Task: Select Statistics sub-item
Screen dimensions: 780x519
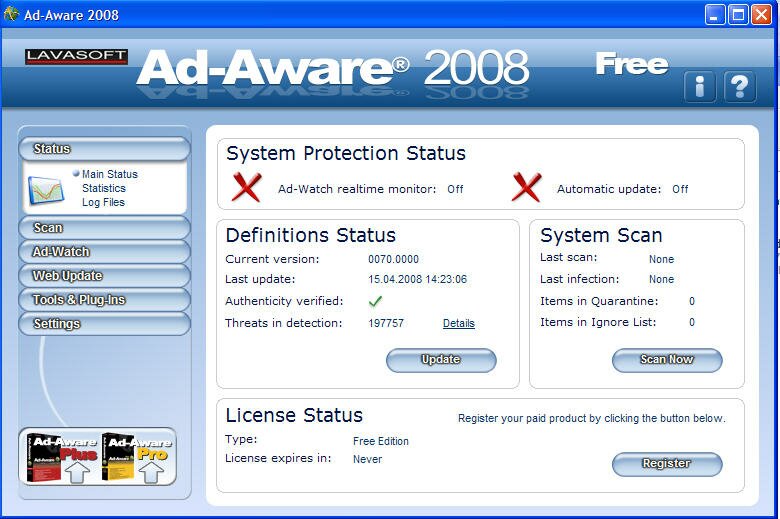Action: [x=104, y=188]
